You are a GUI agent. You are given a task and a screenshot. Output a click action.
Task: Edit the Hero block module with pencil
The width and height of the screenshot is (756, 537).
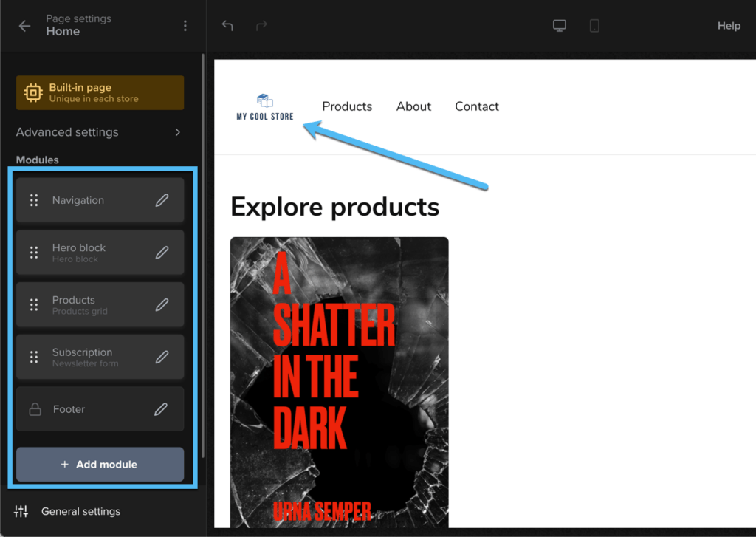click(162, 253)
